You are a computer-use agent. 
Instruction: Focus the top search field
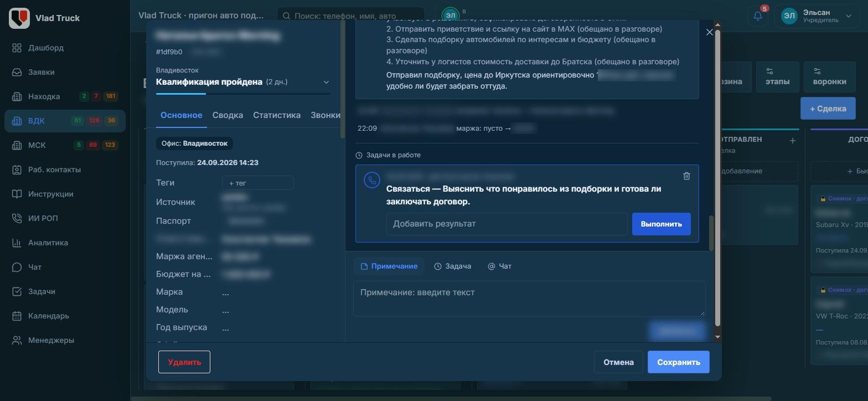(350, 16)
